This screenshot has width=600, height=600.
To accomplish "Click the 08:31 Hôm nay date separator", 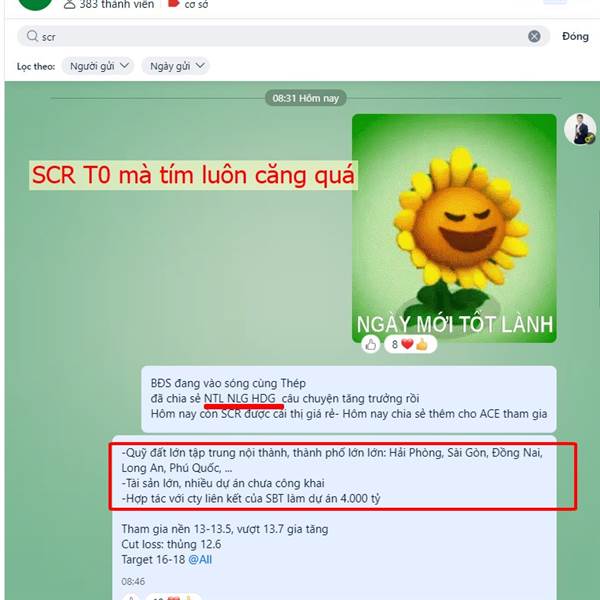I will [x=306, y=98].
